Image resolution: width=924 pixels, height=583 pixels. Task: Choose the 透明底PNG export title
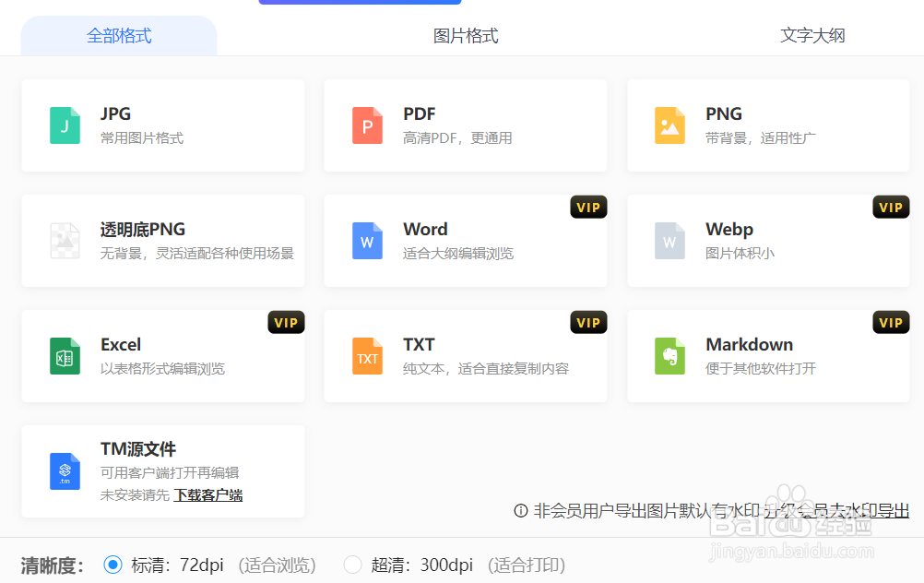click(x=143, y=230)
